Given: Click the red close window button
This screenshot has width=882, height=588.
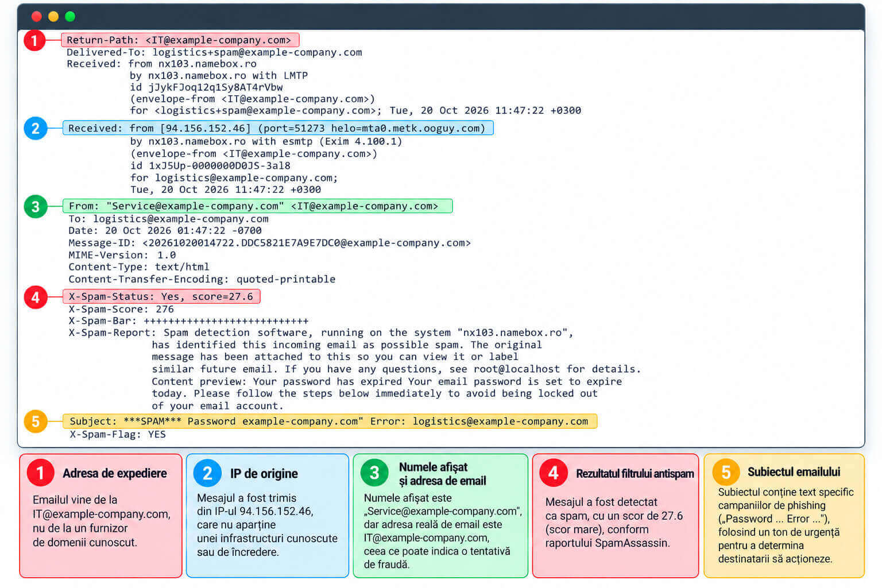Looking at the screenshot, I should tap(36, 17).
